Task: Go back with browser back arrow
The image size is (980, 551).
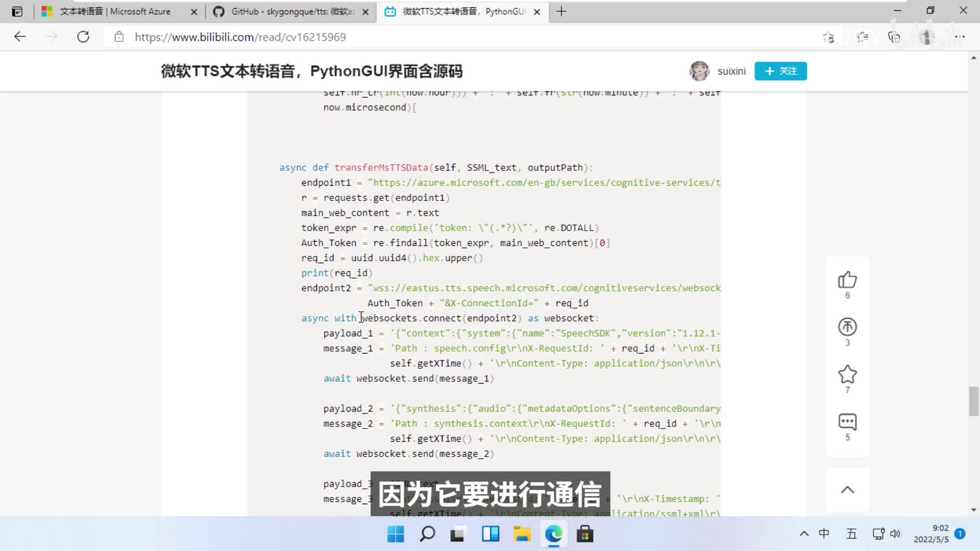Action: 20,37
